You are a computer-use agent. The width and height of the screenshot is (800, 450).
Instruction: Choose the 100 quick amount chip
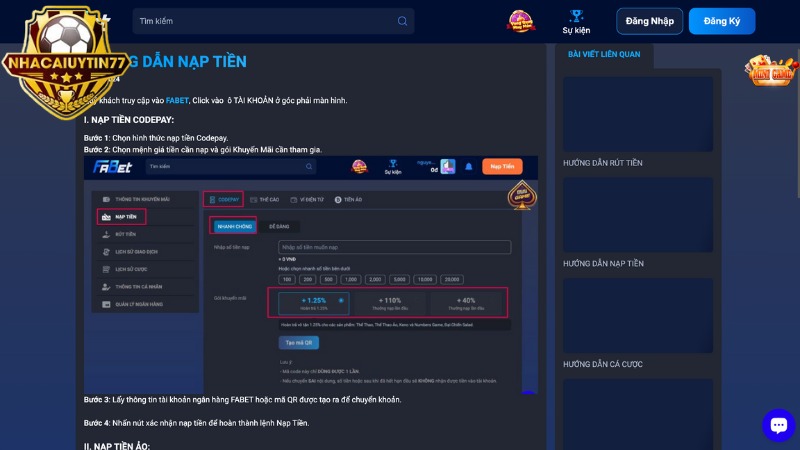(x=287, y=280)
